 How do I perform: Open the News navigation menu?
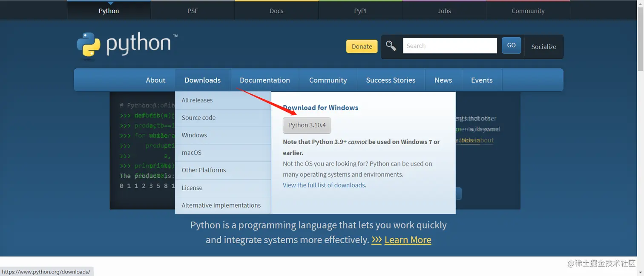pos(443,80)
